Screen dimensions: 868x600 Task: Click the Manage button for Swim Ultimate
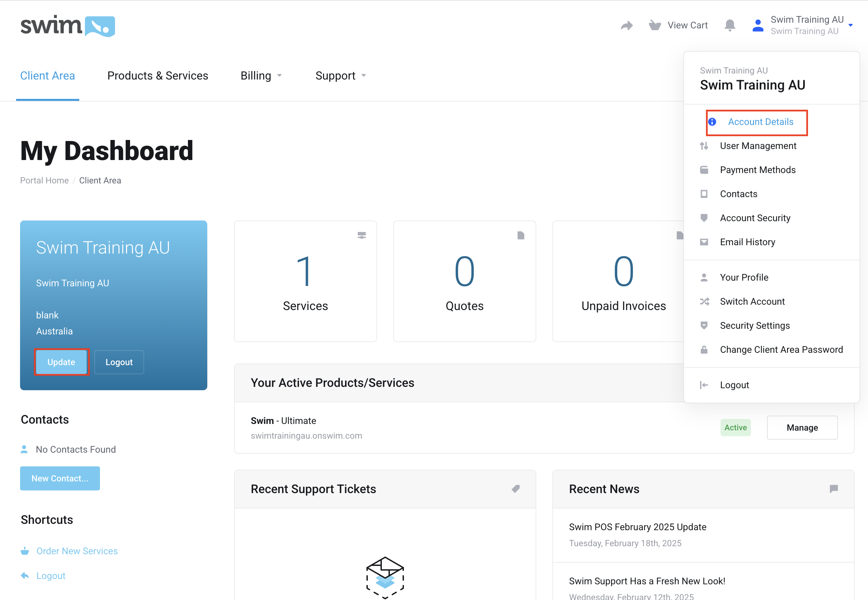click(x=802, y=427)
